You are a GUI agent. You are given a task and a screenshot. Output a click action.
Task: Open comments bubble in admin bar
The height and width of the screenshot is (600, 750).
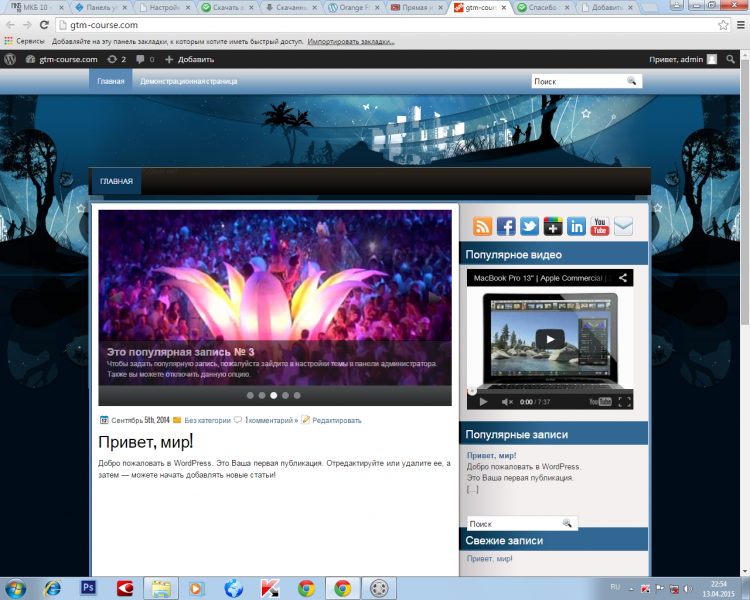click(145, 59)
